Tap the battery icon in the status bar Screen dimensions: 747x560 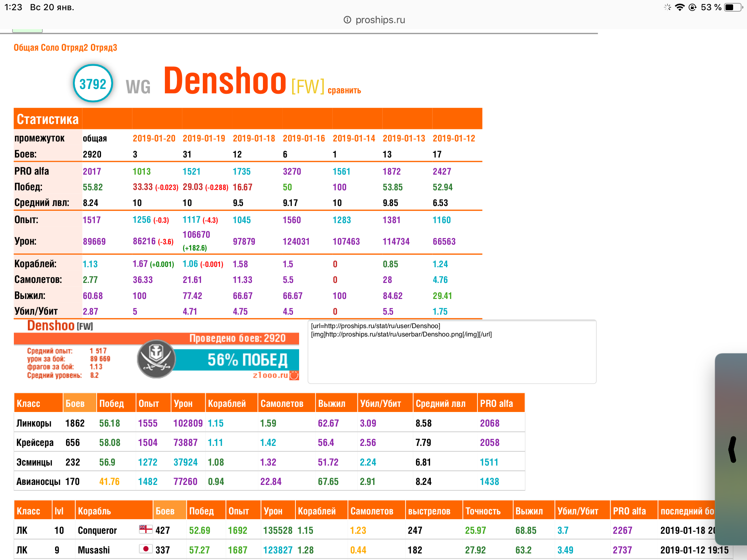coord(733,7)
